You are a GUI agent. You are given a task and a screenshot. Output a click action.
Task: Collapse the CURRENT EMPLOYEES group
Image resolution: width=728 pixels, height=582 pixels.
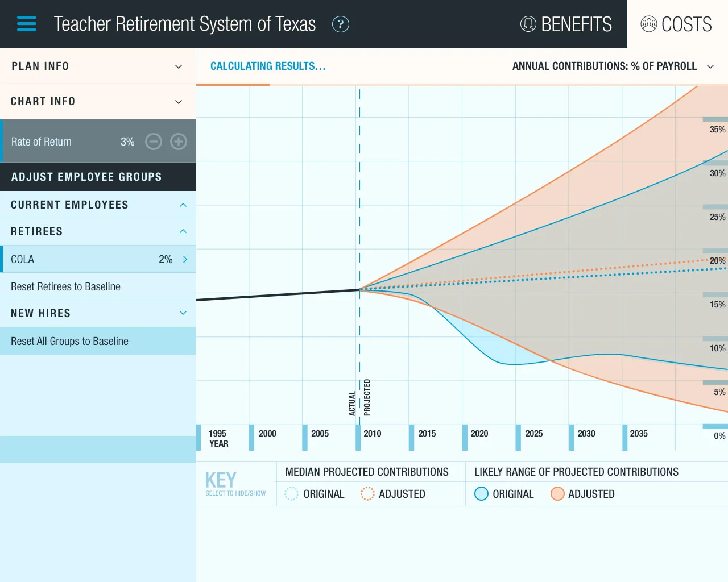pyautogui.click(x=98, y=205)
